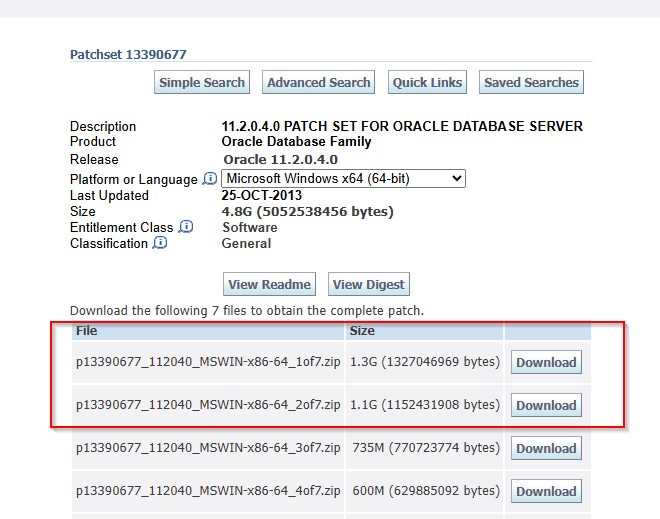Select the p13390677 1of7.zip file name
Image resolution: width=660 pixels, height=519 pixels.
(208, 362)
